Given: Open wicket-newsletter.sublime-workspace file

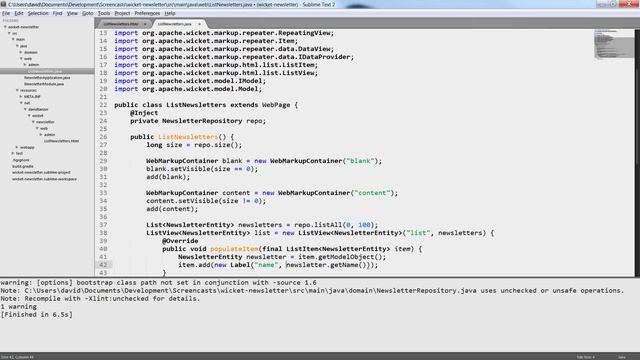Looking at the screenshot, I should click(44, 179).
